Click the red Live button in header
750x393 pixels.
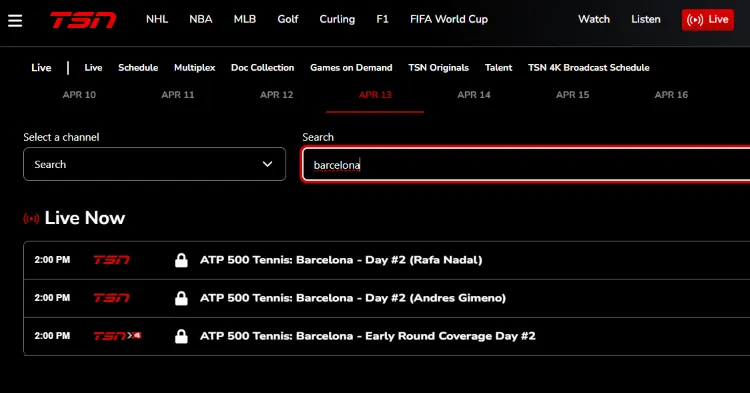707,20
